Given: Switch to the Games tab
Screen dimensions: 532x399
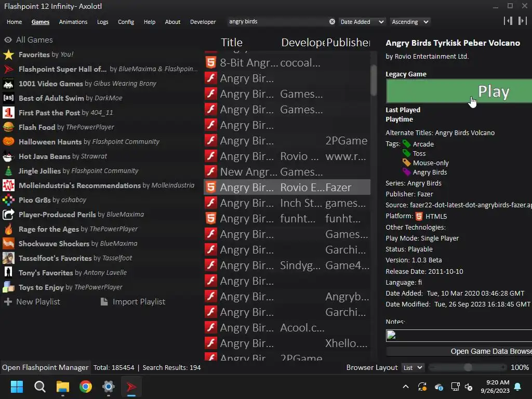Looking at the screenshot, I should click(41, 22).
